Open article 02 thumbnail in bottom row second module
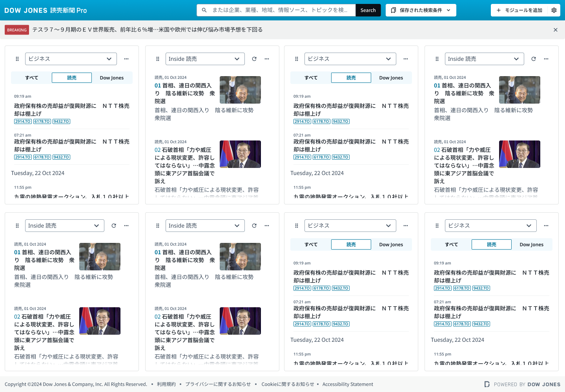This screenshot has height=392, width=565. tap(240, 321)
